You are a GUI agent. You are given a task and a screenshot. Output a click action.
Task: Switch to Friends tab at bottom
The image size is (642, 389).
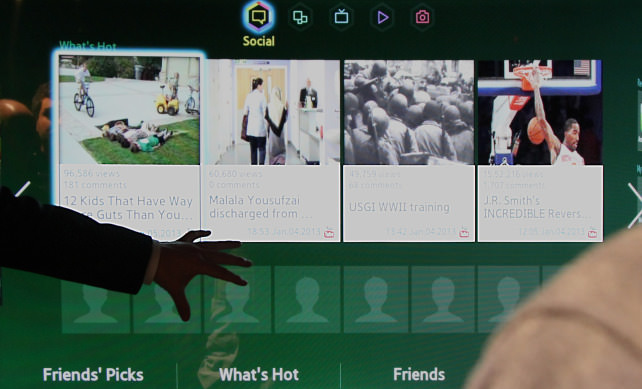[419, 374]
